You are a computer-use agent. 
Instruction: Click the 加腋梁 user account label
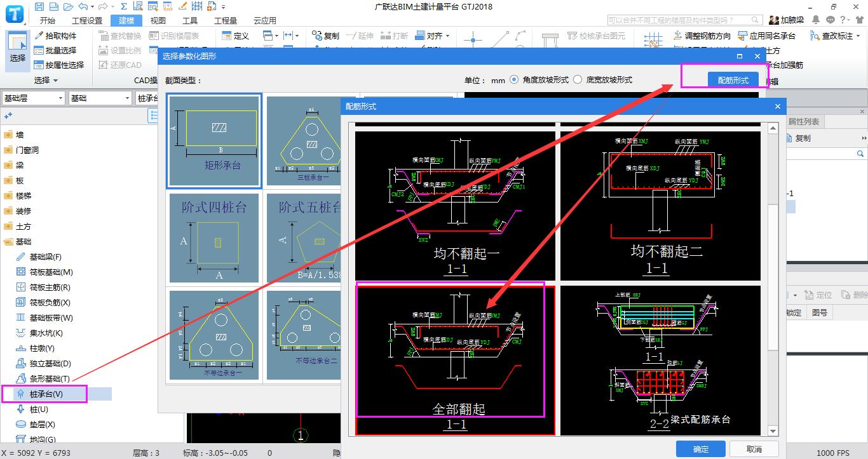[792, 20]
